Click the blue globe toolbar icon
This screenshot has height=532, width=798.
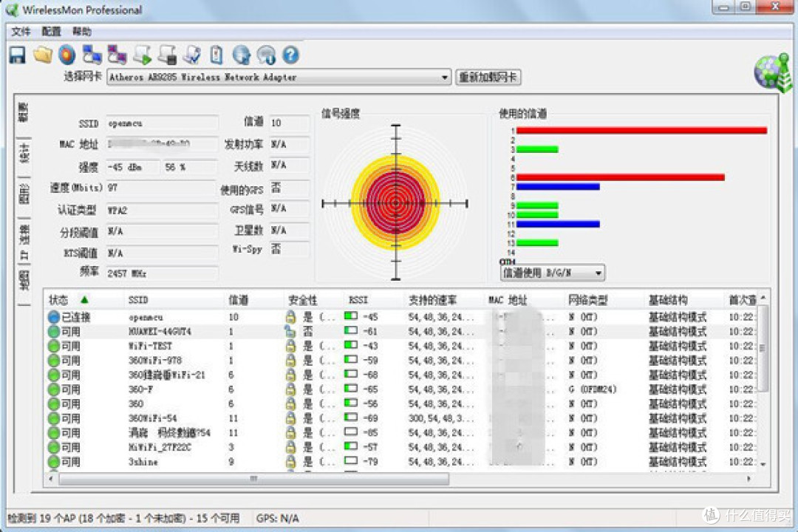[241, 55]
